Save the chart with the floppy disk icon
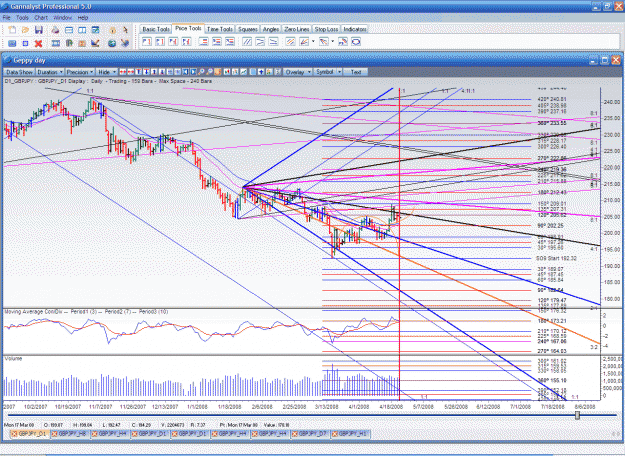Image resolution: width=625 pixels, height=456 pixels. coord(39,30)
